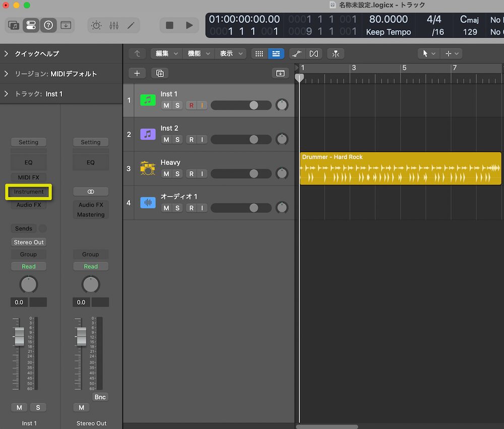The height and width of the screenshot is (429, 504).
Task: Open the Mixer sliders icon
Action: pyautogui.click(x=114, y=25)
